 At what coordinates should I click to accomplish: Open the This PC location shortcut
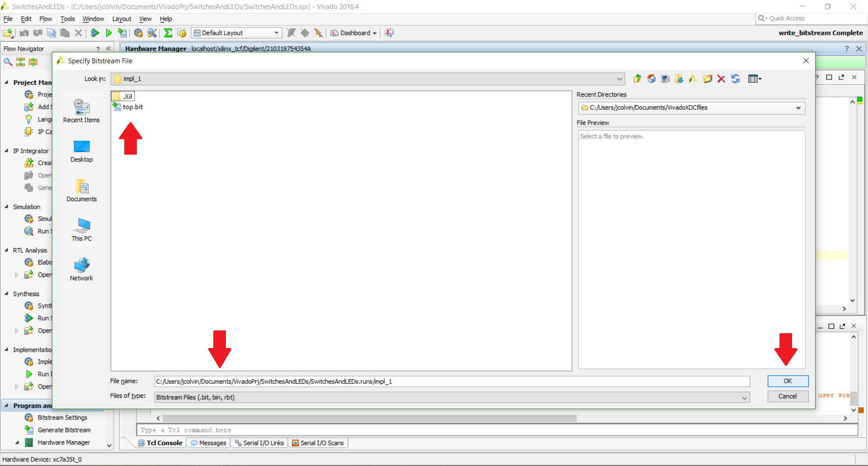click(81, 230)
